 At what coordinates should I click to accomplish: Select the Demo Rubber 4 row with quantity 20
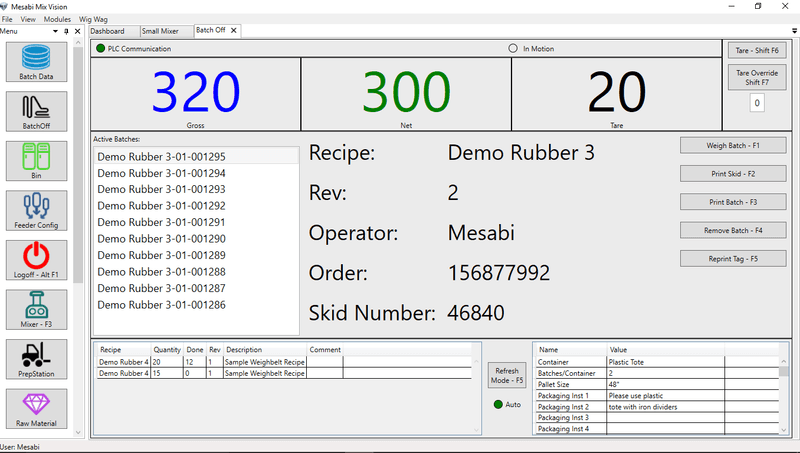tap(284, 362)
